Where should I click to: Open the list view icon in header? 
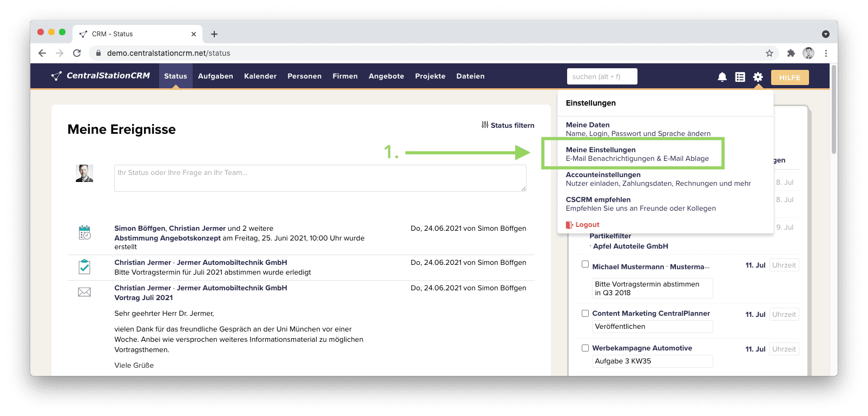pos(740,77)
